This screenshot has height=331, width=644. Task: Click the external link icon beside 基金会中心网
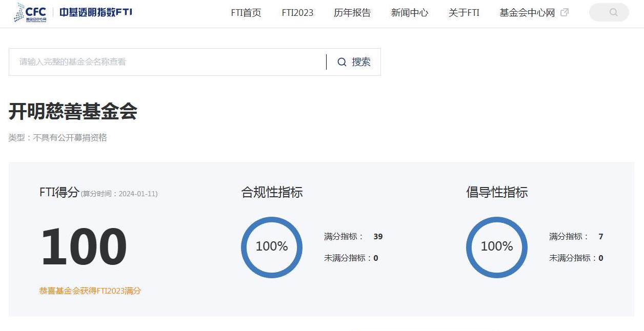click(x=565, y=13)
